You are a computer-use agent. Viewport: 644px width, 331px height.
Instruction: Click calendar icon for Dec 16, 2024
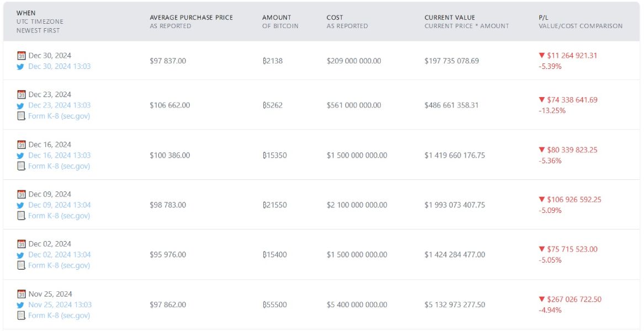21,145
